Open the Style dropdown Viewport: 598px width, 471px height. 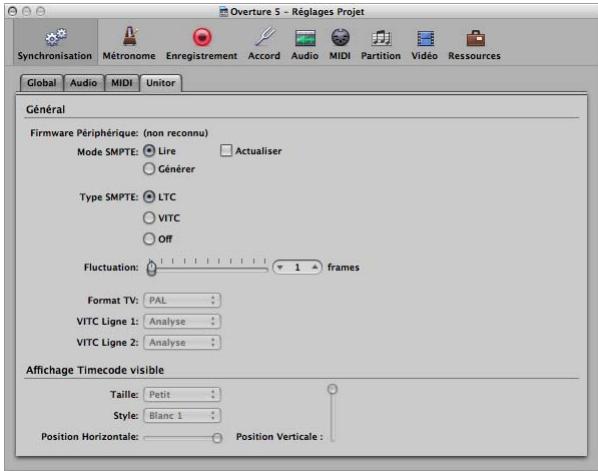coord(182,415)
